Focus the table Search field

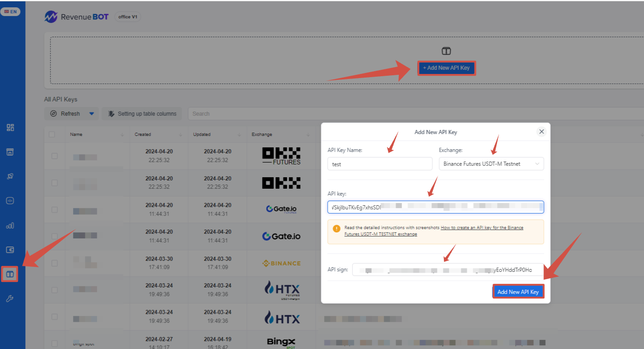(x=415, y=113)
